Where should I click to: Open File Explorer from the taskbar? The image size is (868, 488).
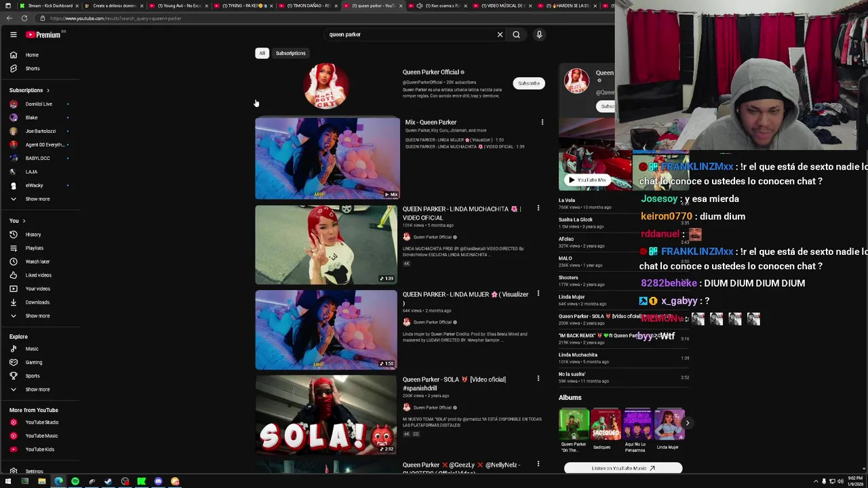pos(41,481)
